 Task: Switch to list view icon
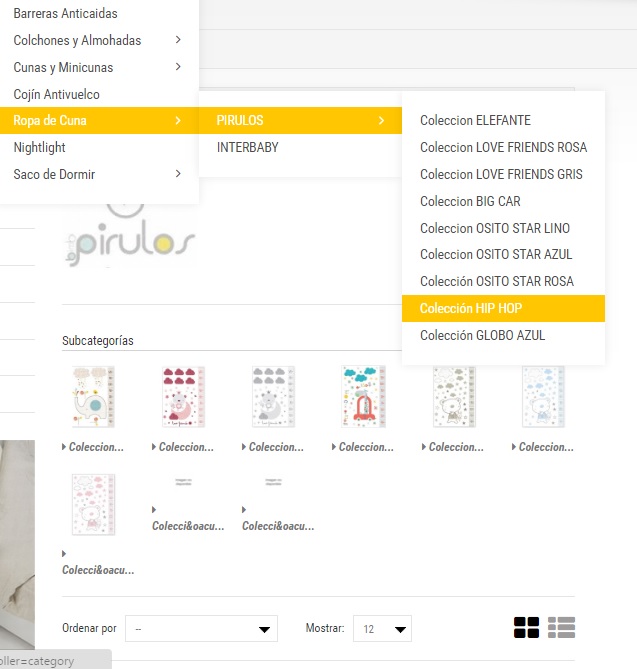(561, 628)
